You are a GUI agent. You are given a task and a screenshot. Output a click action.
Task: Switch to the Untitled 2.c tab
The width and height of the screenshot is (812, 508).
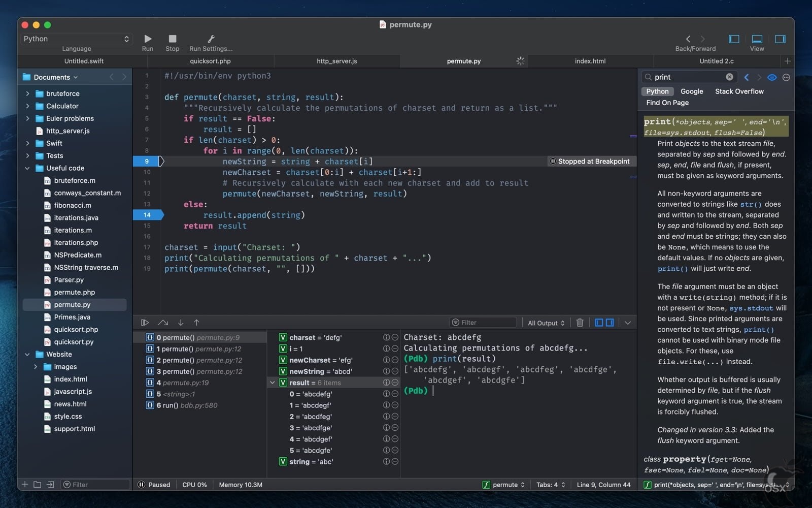[717, 61]
